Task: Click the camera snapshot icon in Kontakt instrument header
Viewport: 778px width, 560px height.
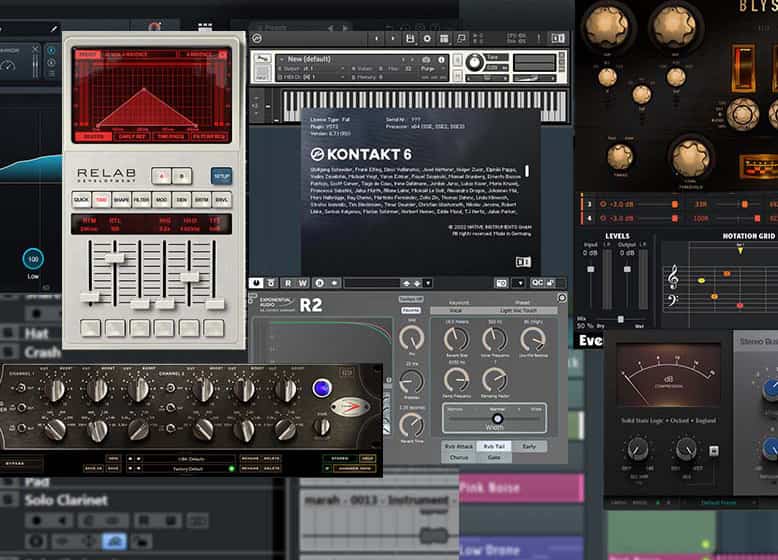Action: click(x=426, y=60)
